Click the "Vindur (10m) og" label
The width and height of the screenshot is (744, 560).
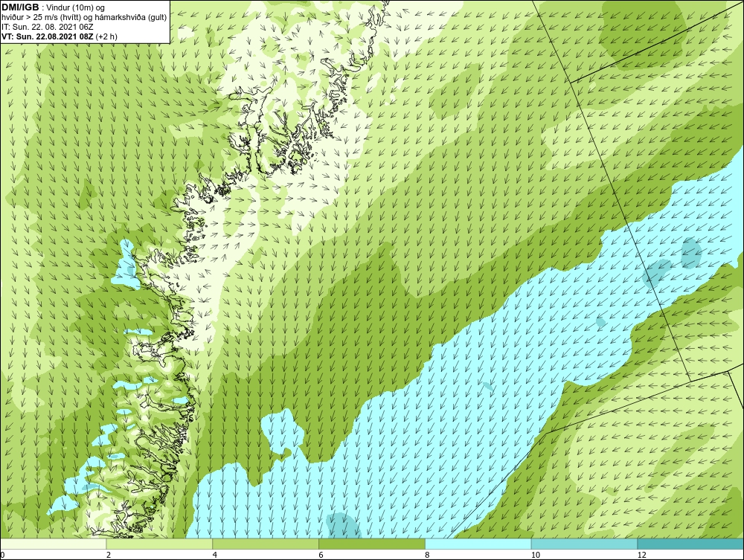click(75, 7)
